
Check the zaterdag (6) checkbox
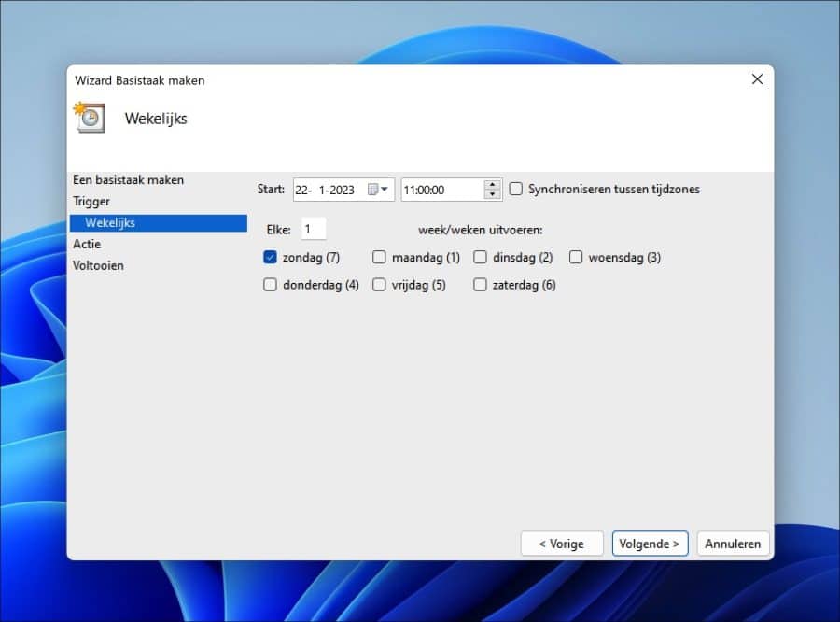click(480, 285)
